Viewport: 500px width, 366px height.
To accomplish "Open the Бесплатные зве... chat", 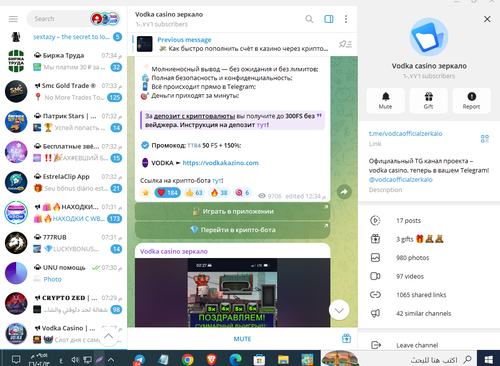I will click(x=63, y=152).
